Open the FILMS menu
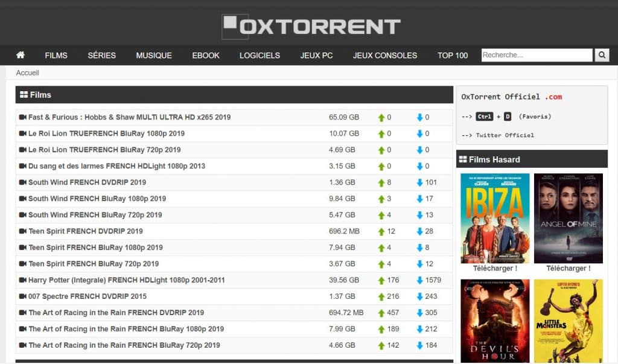The width and height of the screenshot is (618, 364). [x=56, y=56]
